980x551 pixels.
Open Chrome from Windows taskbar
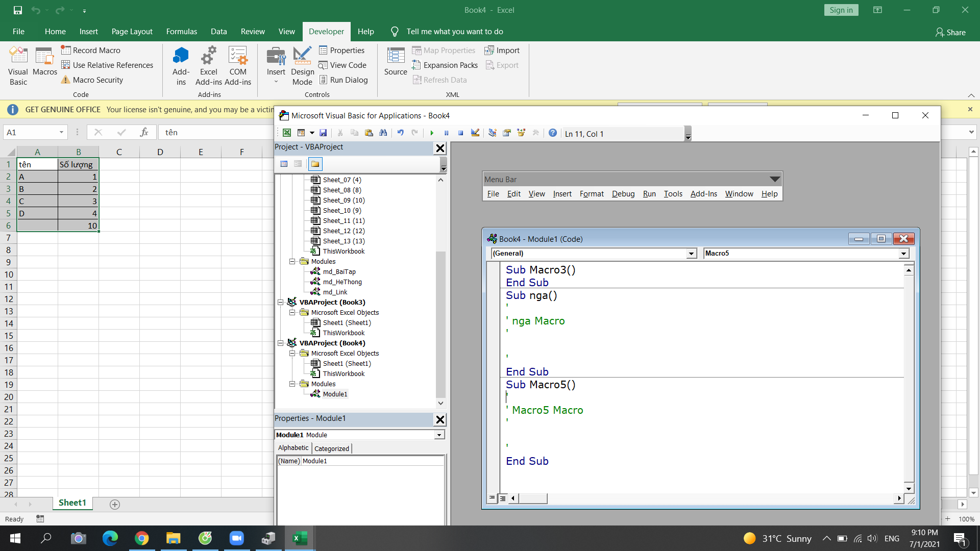click(141, 538)
